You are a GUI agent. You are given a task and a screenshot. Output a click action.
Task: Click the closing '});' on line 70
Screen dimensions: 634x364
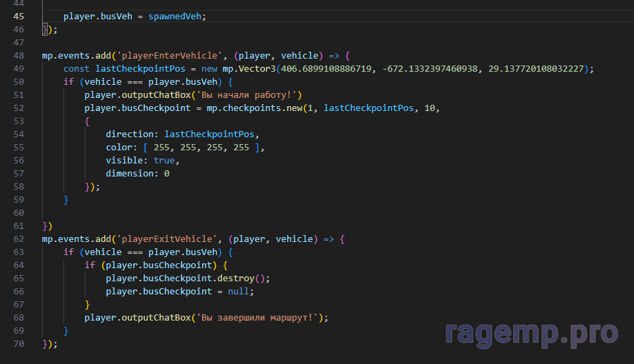(x=50, y=344)
